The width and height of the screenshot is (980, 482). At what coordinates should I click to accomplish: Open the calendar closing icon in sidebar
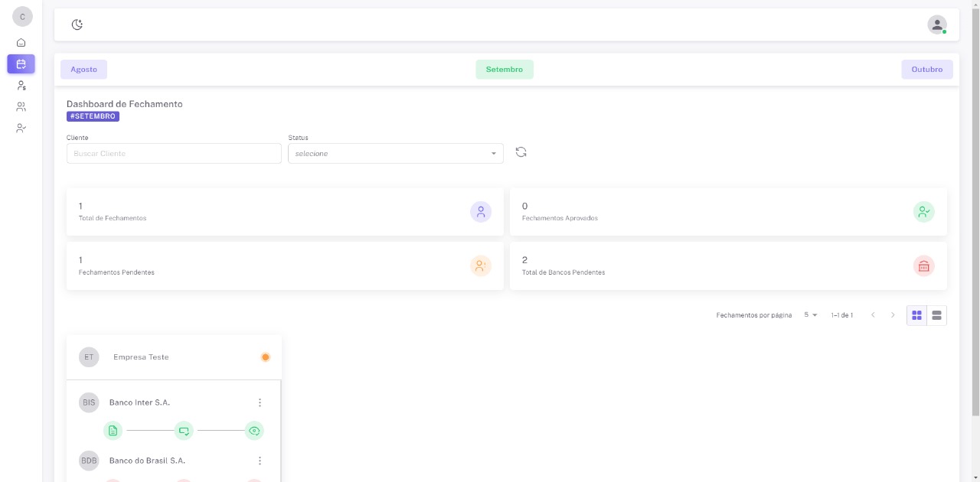21,64
